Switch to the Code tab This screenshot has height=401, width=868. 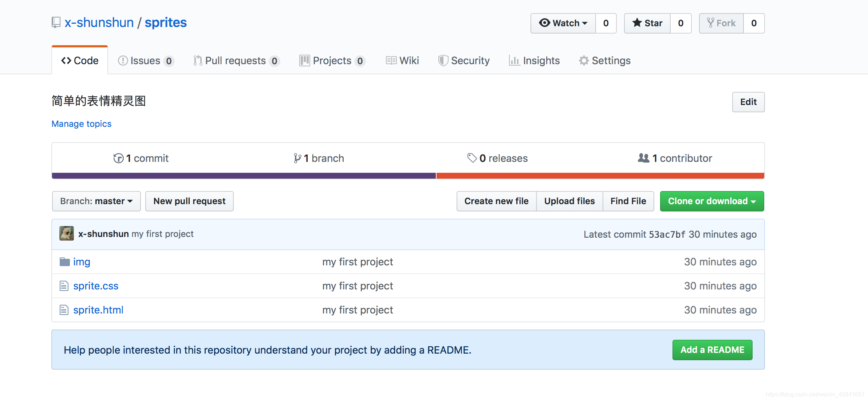click(x=80, y=61)
